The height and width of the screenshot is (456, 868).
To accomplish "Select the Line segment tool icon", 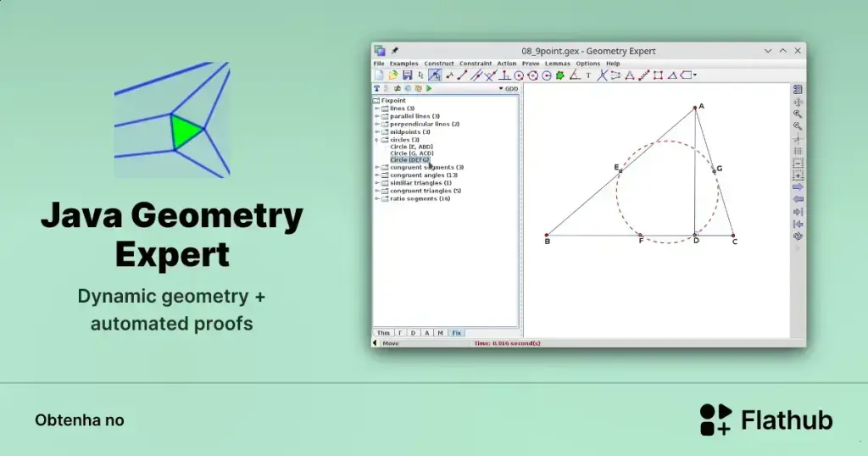I will click(462, 75).
